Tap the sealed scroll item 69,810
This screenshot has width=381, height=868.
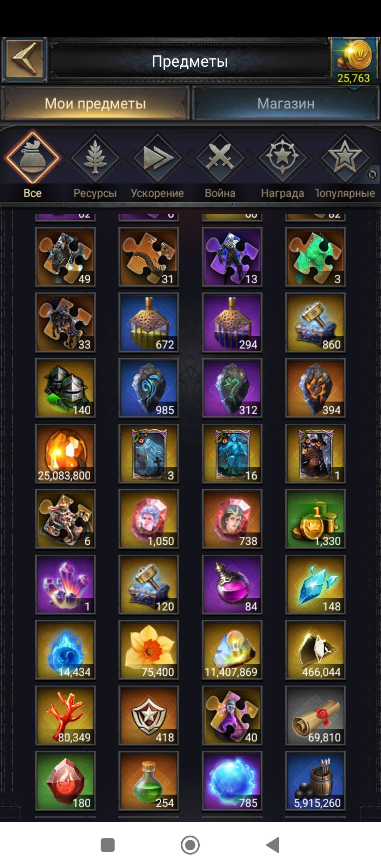315,716
